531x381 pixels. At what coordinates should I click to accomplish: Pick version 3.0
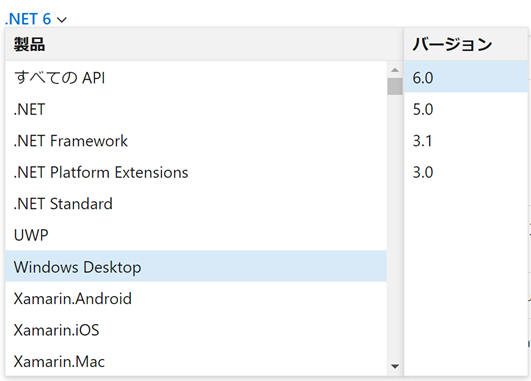click(466, 172)
